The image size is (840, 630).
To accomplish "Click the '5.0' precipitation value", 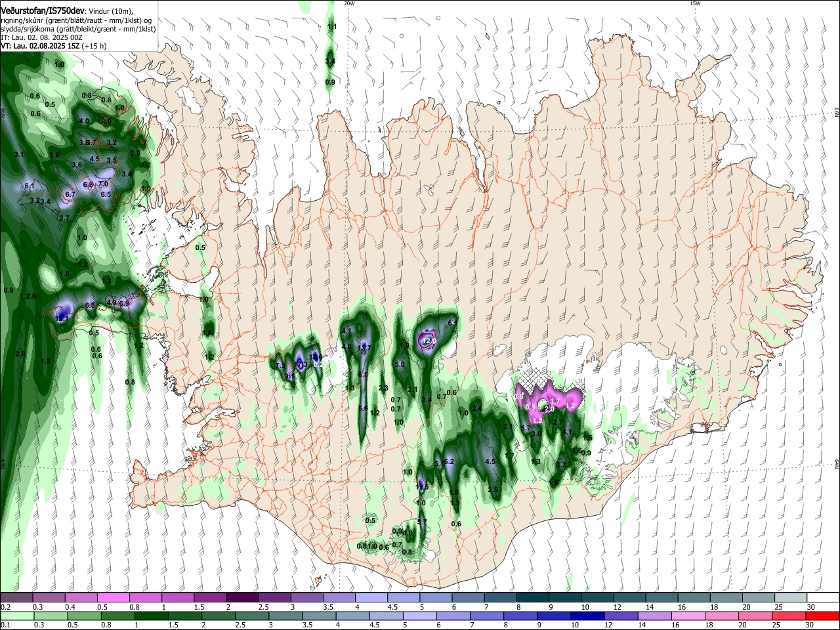I will (x=400, y=364).
